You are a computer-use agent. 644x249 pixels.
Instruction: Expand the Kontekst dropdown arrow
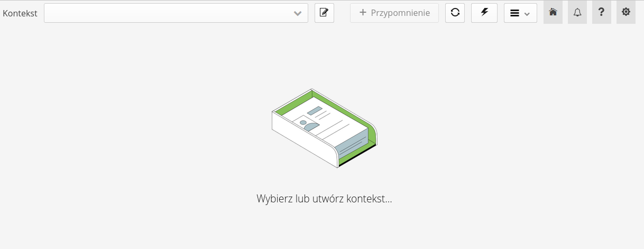pos(298,13)
